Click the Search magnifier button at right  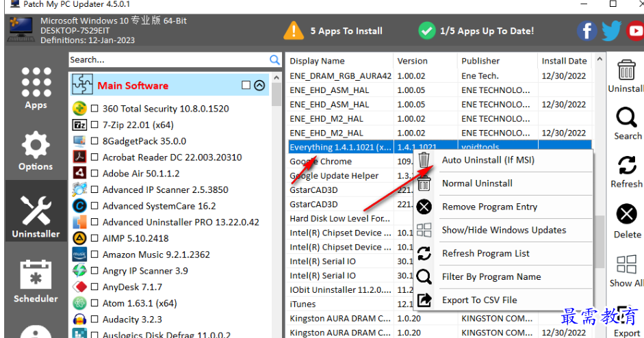point(627,124)
